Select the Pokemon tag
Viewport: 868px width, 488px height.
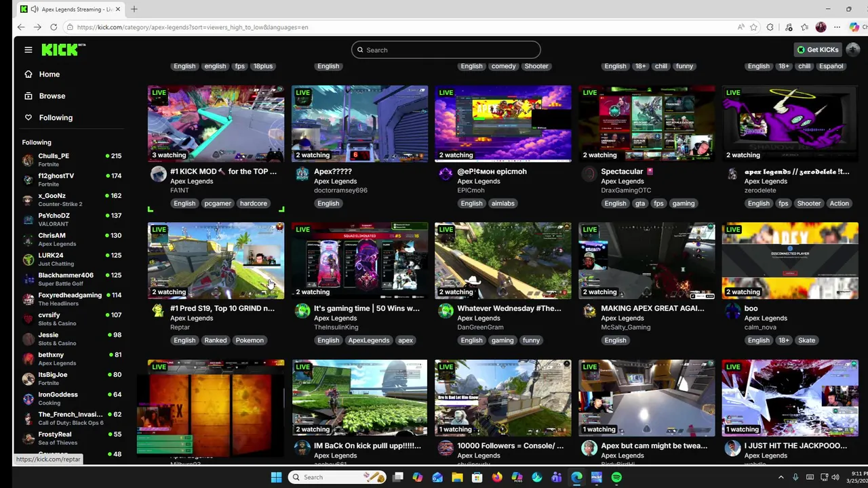[250, 340]
